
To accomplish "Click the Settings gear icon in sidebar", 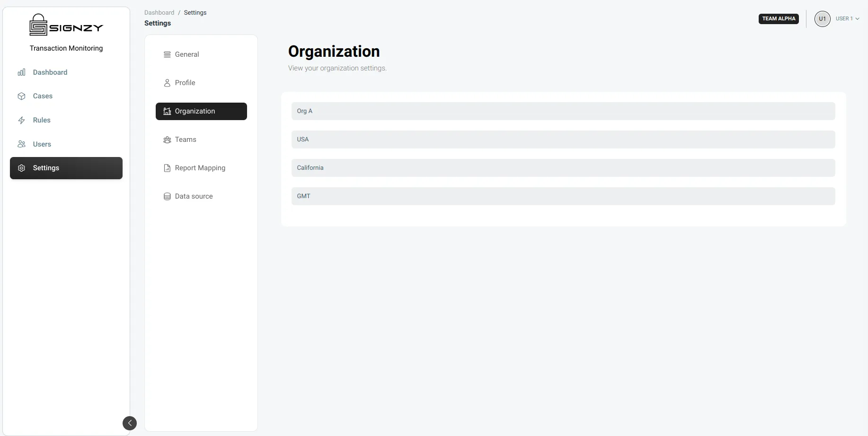I will tap(21, 168).
